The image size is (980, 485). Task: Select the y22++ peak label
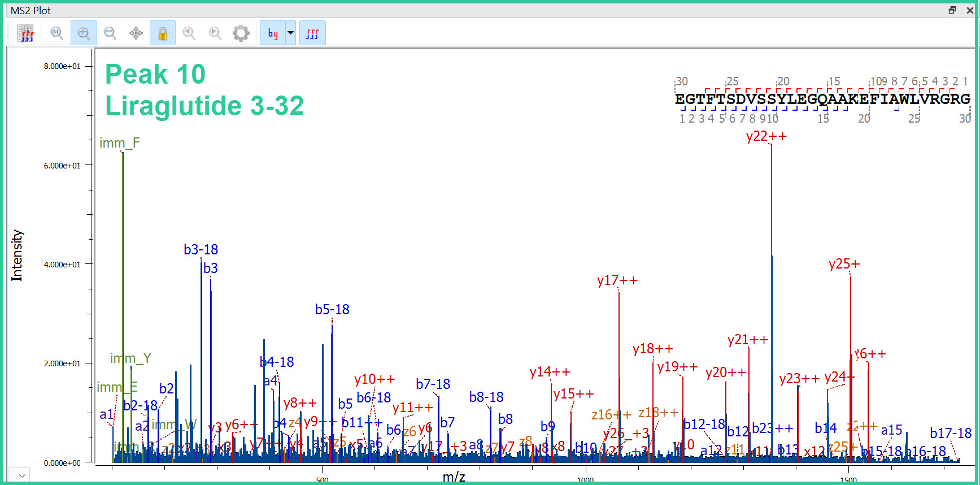(766, 136)
